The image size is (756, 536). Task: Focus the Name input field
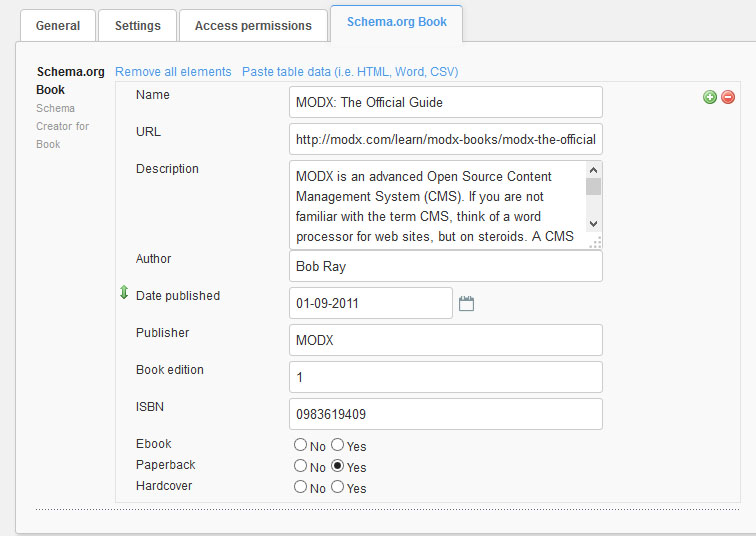coord(446,102)
